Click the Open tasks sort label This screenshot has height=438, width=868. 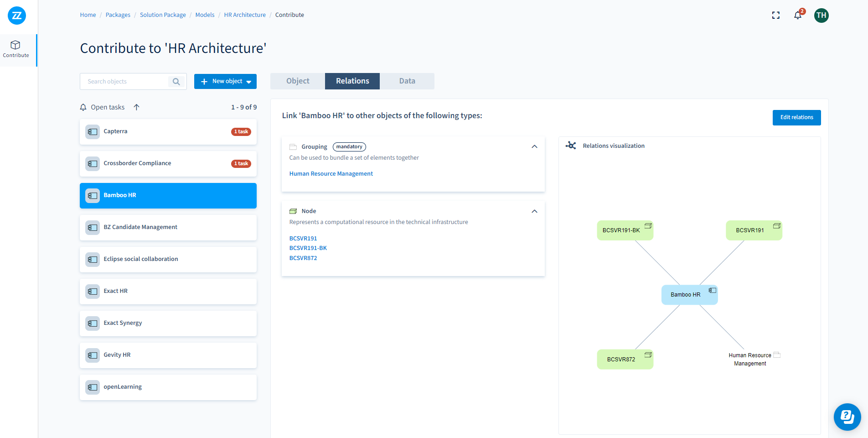click(108, 107)
